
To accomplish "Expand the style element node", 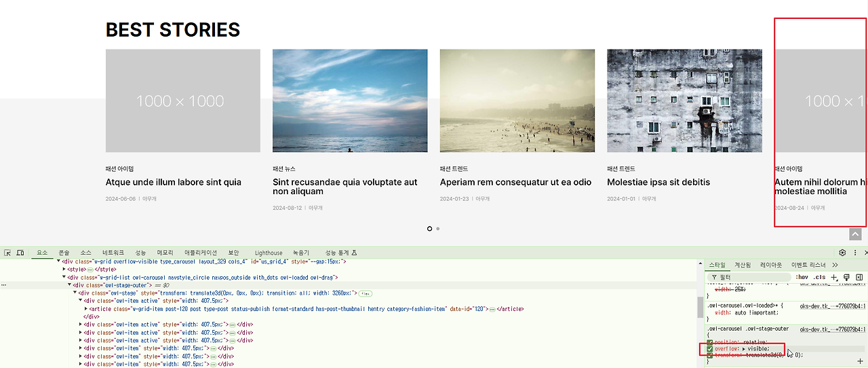I will point(64,270).
